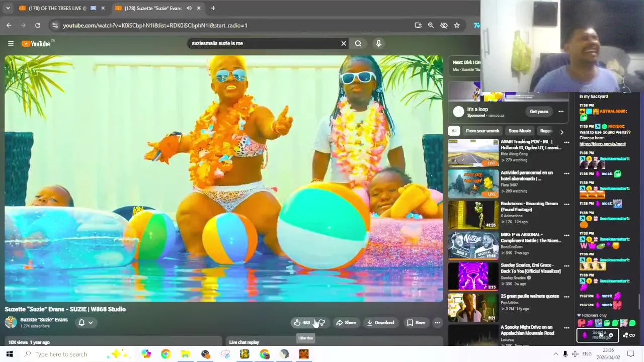Open Suzette "Suzie" Evans channel avatar

coord(11,322)
